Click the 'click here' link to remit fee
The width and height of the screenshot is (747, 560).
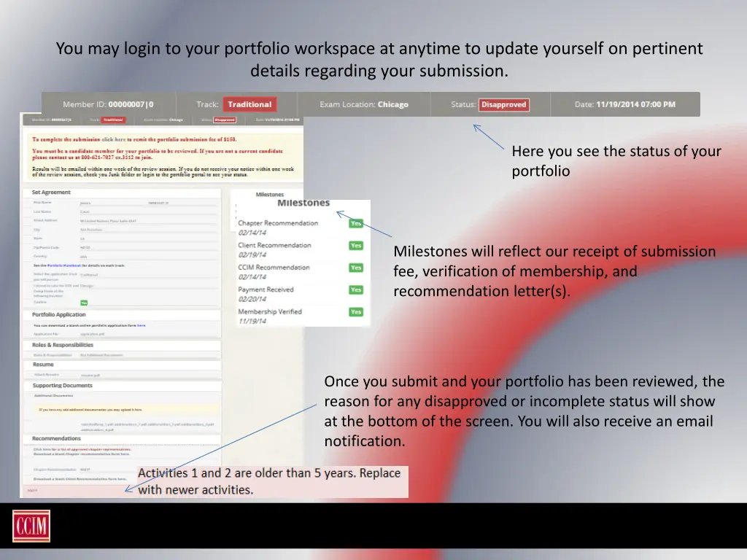pyautogui.click(x=113, y=139)
